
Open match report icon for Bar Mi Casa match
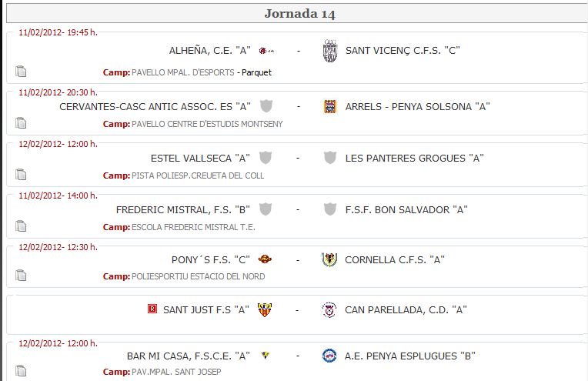click(x=21, y=370)
